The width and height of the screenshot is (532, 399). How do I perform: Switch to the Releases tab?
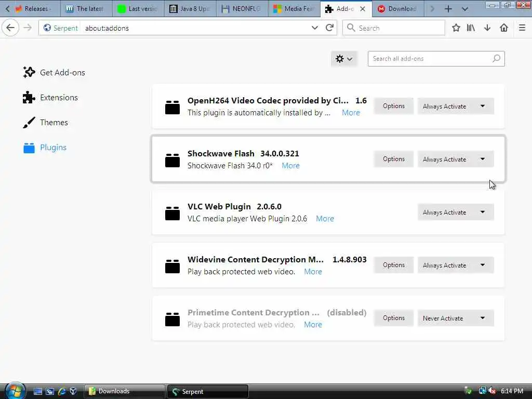pyautogui.click(x=36, y=9)
